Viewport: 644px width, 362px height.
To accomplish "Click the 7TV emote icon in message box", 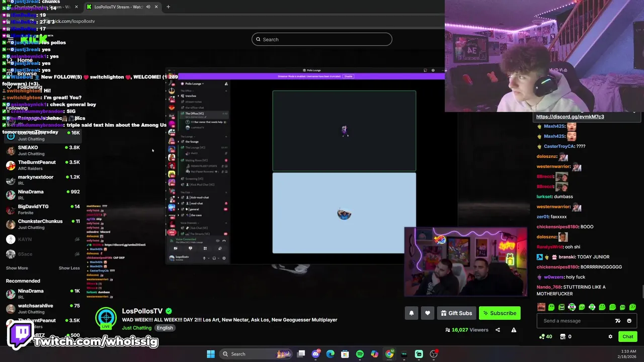I will (618, 321).
